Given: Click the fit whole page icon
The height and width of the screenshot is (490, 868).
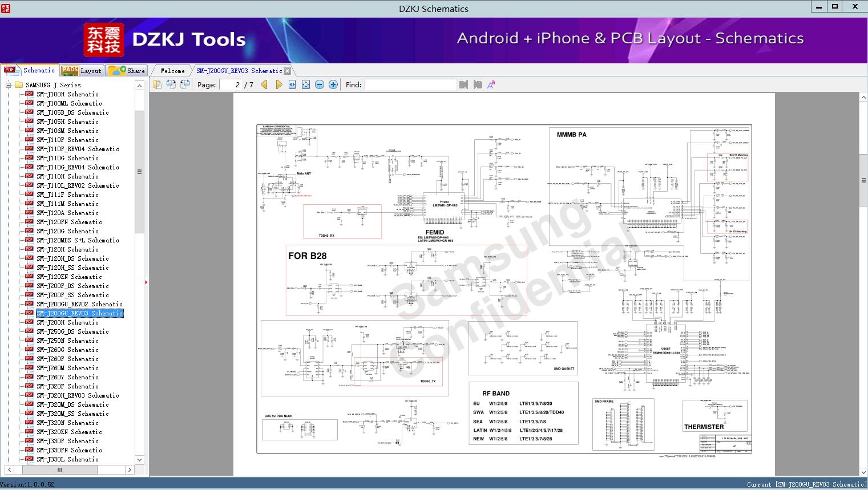Looking at the screenshot, I should pos(306,84).
